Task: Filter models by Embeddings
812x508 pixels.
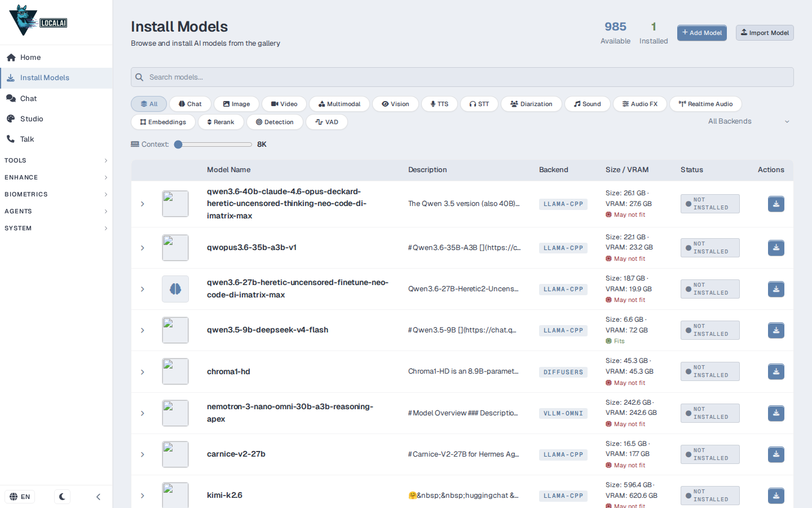Action: click(163, 122)
